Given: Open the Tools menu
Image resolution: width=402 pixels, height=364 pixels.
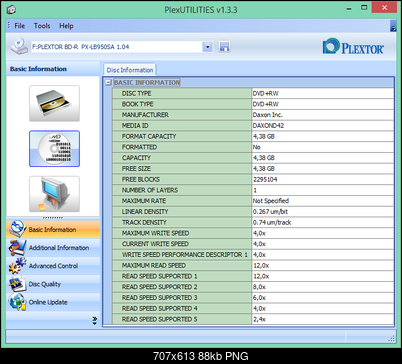Looking at the screenshot, I should pyautogui.click(x=42, y=26).
